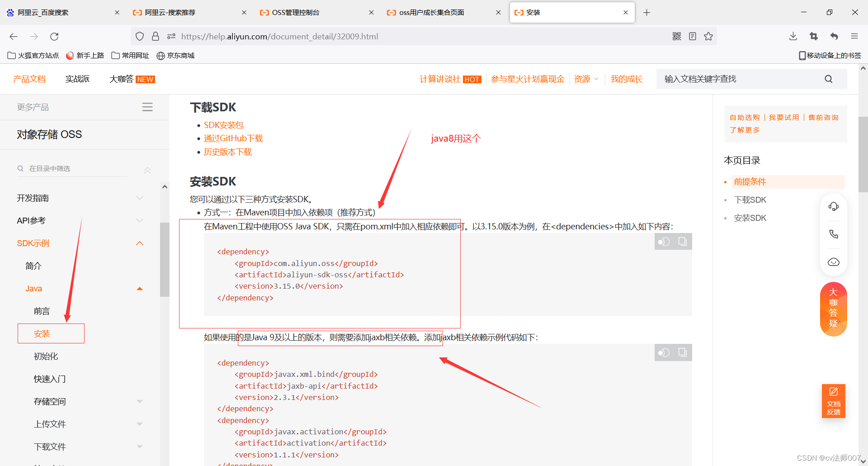The height and width of the screenshot is (466, 868).
Task: Jump to 下载SDK in page contents
Action: pyautogui.click(x=750, y=200)
